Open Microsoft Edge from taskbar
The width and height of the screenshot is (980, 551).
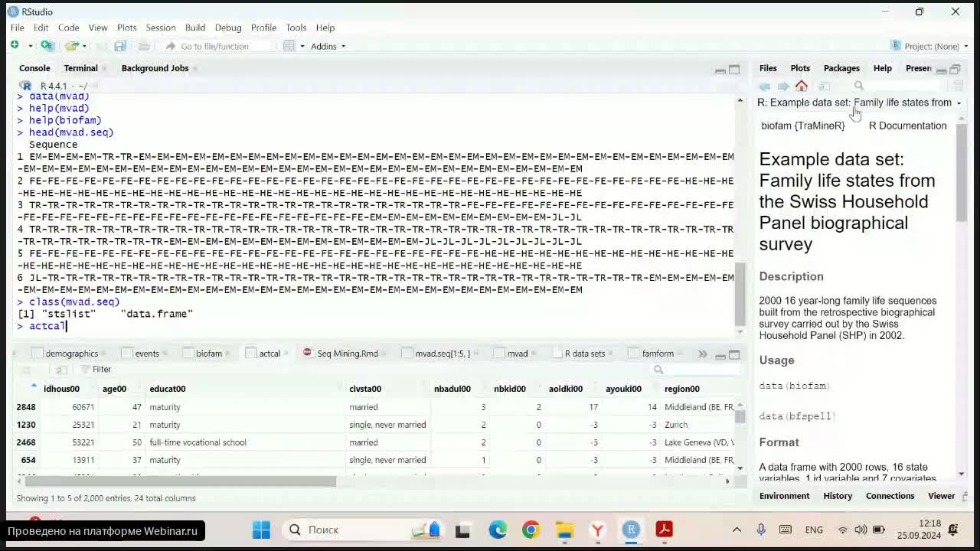[x=498, y=530]
